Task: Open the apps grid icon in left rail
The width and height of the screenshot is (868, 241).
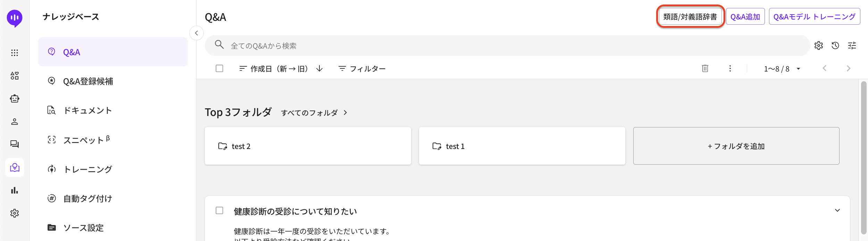Action: pyautogui.click(x=15, y=53)
